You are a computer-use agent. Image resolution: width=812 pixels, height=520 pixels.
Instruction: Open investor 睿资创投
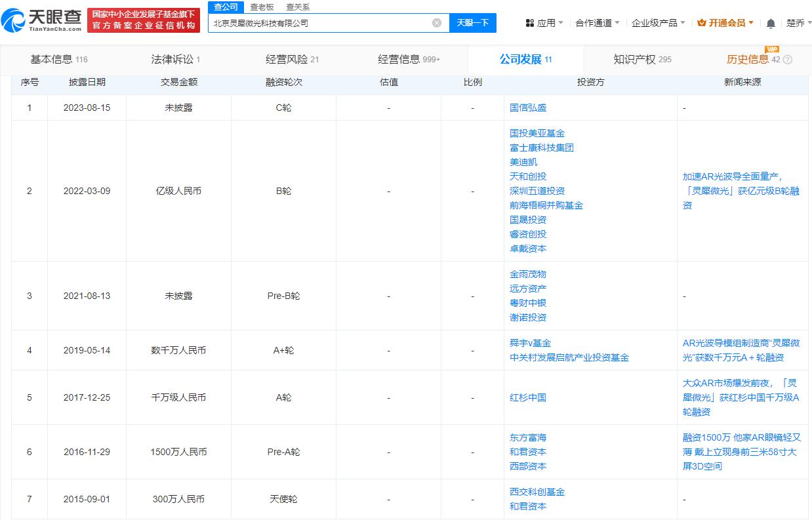[528, 234]
